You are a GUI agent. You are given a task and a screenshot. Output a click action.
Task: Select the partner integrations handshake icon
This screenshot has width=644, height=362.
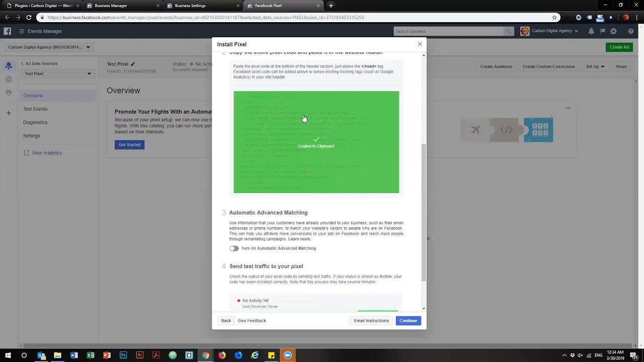(9, 93)
